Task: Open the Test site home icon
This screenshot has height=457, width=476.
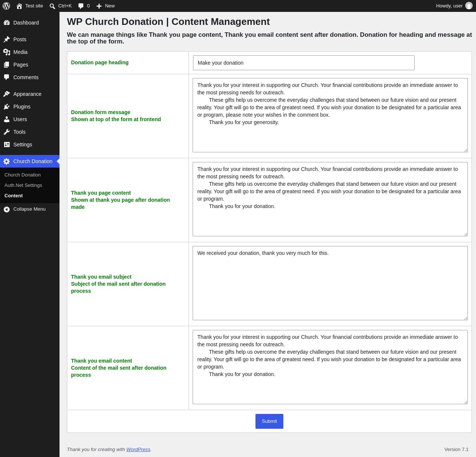Action: coord(19,6)
